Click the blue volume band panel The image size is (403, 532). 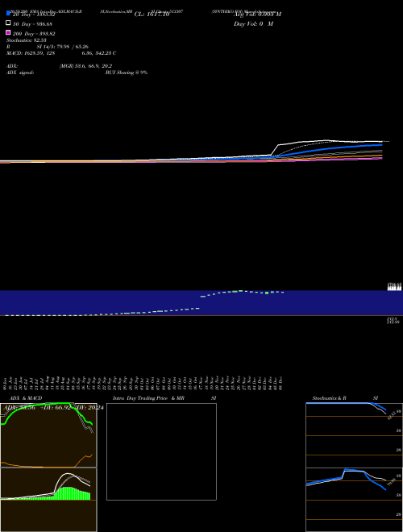click(x=201, y=302)
